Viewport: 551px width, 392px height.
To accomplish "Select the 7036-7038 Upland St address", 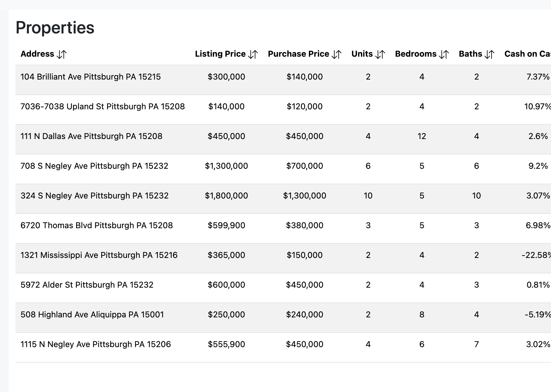I will tap(102, 107).
